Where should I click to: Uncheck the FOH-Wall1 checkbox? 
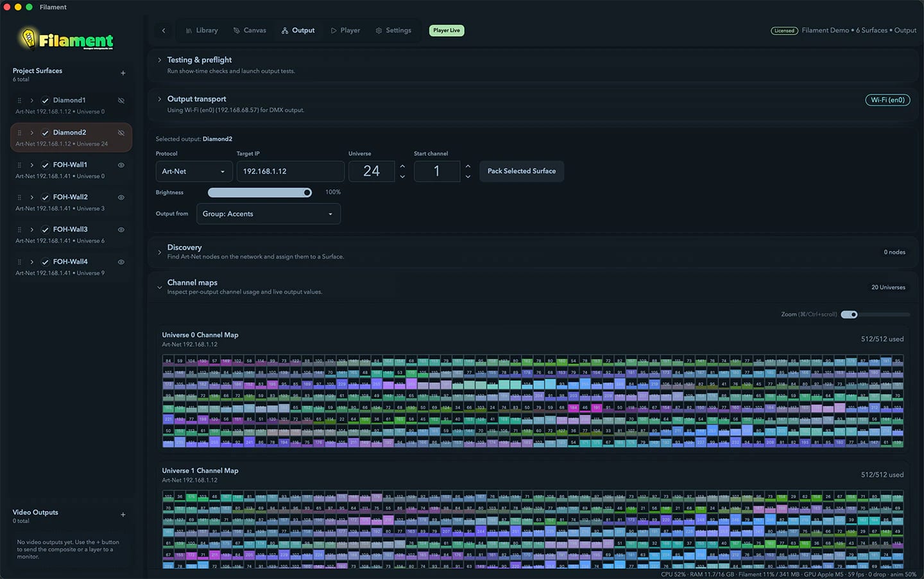click(45, 165)
